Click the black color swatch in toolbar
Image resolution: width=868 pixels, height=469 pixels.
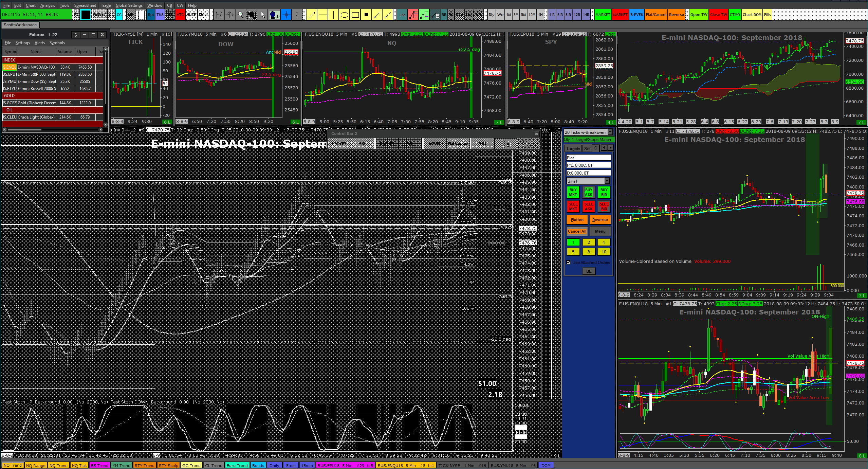click(x=86, y=15)
